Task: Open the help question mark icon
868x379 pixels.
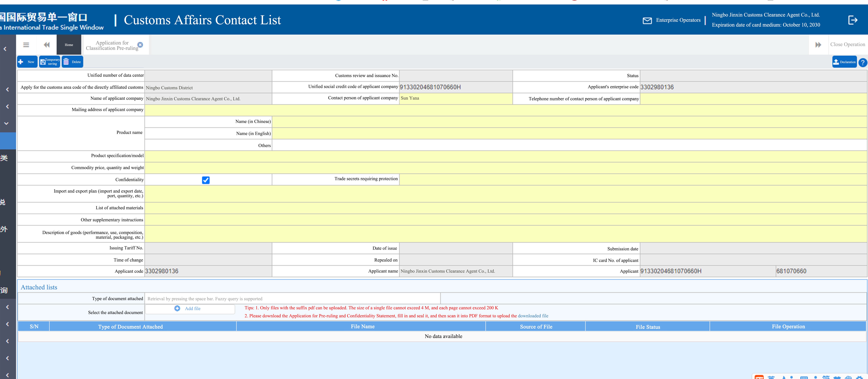Action: click(863, 62)
